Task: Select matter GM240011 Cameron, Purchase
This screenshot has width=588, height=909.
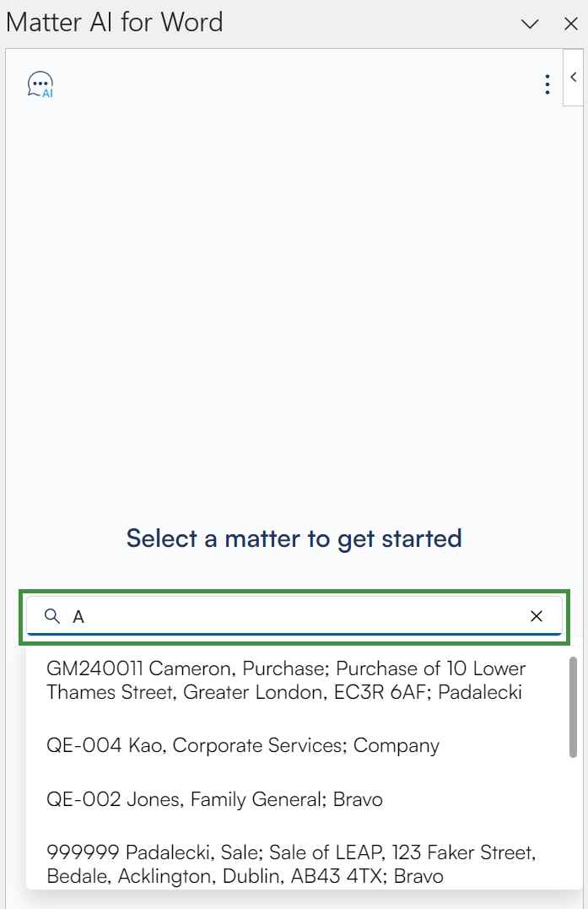Action: pos(286,680)
